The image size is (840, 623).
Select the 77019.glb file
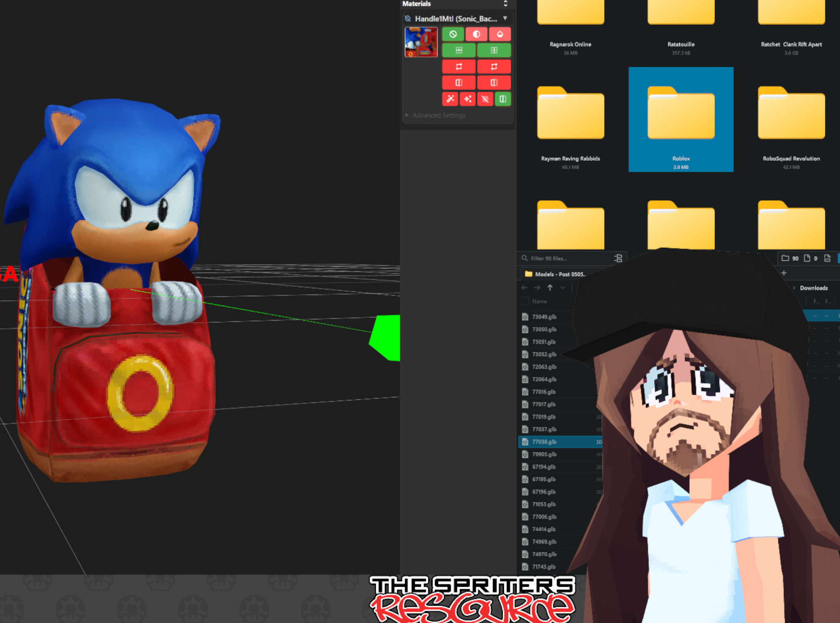coord(544,417)
